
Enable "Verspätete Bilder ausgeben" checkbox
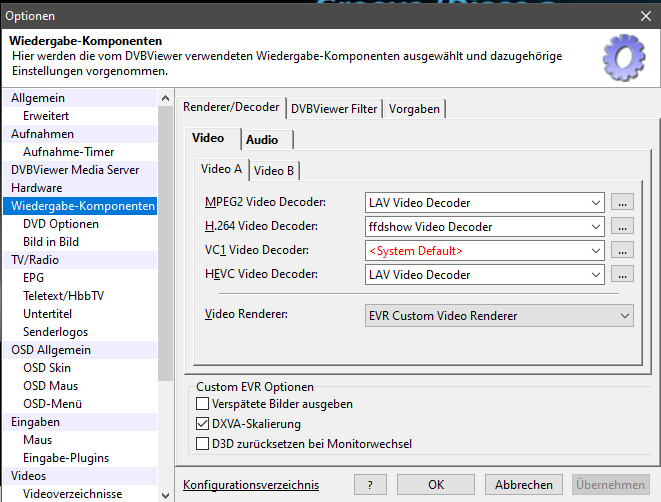pyautogui.click(x=204, y=405)
